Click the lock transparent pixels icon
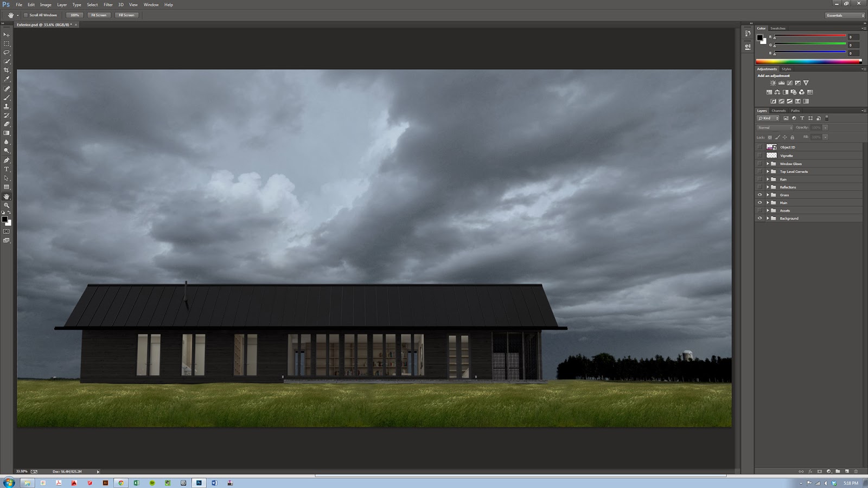The image size is (868, 488). click(770, 137)
